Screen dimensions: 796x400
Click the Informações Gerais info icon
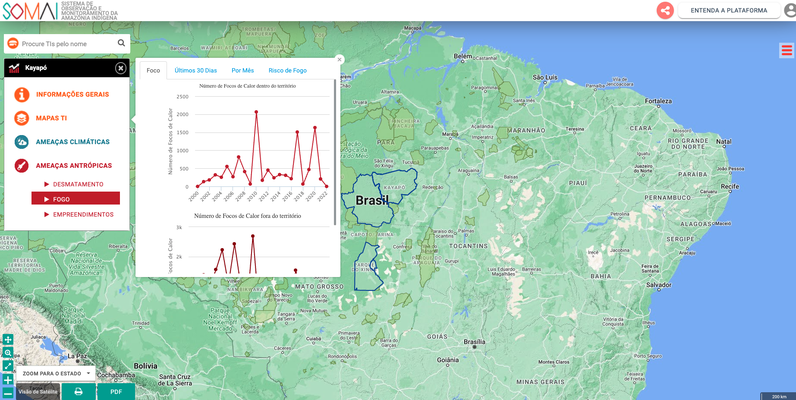click(x=21, y=94)
